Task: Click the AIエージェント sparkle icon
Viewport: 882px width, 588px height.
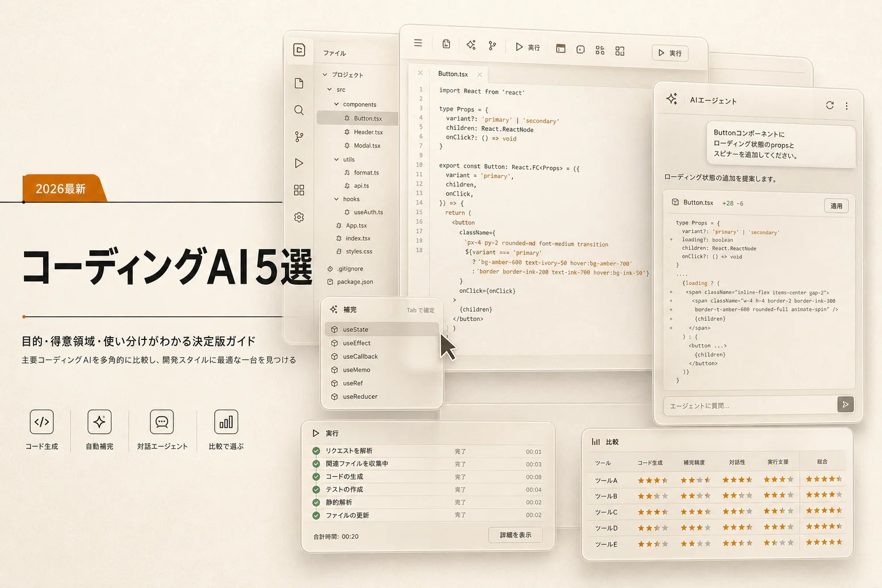Action: (672, 99)
